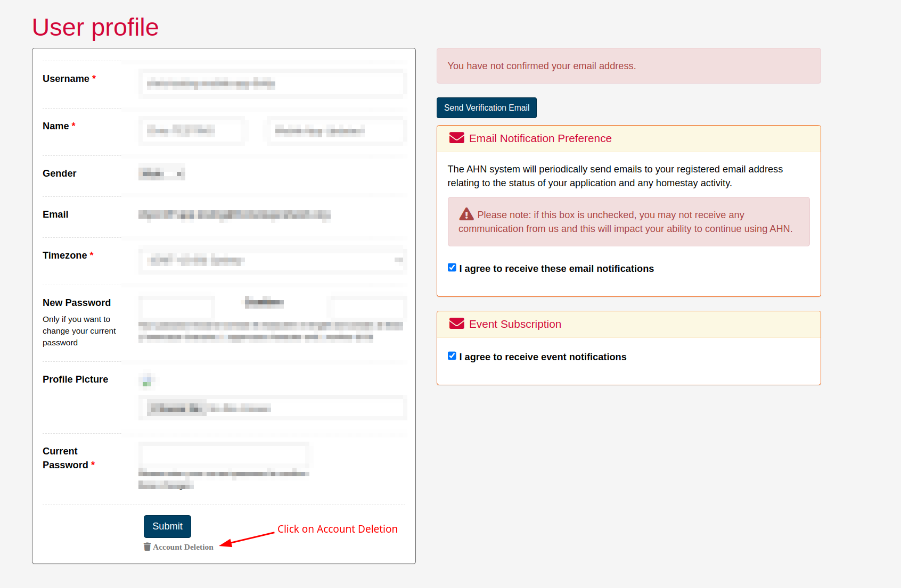The height and width of the screenshot is (588, 901).
Task: Click the 'You have not confirmed your email address' alert
Action: [x=628, y=66]
